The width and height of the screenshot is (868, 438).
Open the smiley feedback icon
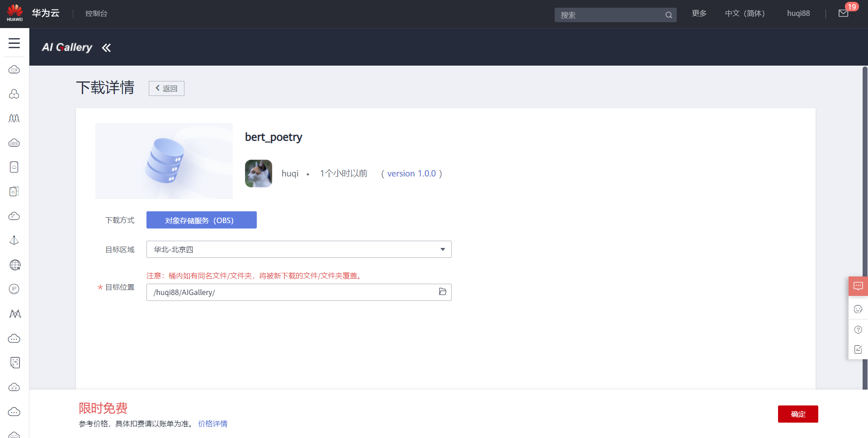(x=858, y=309)
